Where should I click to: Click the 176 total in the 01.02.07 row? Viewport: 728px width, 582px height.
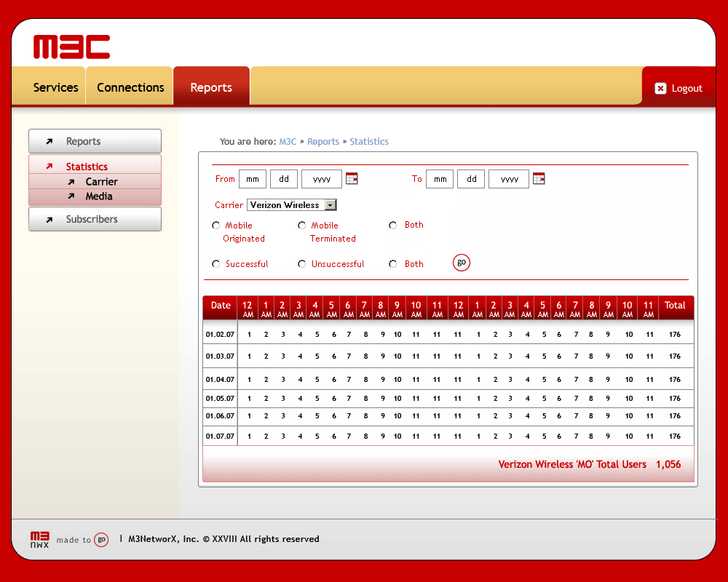click(675, 334)
